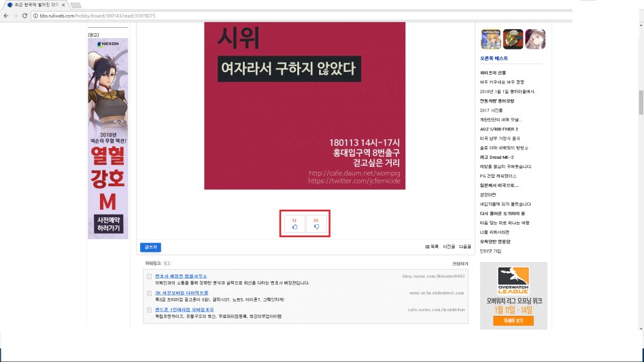Close the ruliweb browser tab

[x=63, y=5]
